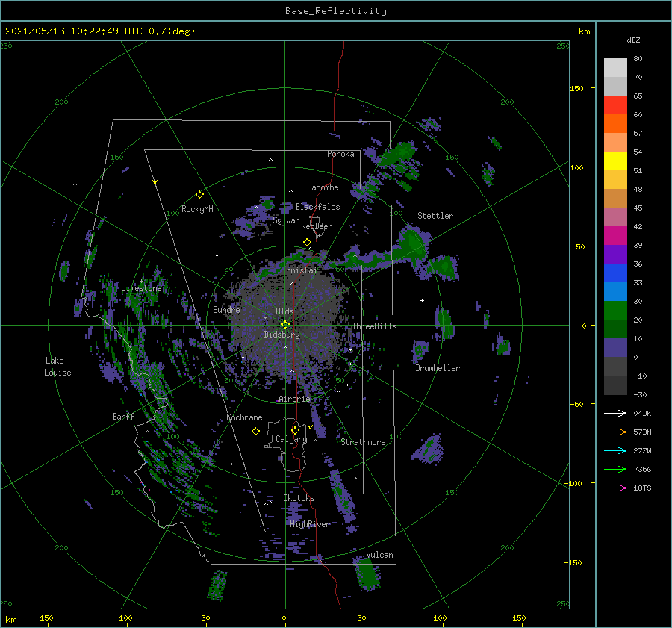Click the Limestone label

pos(141,288)
